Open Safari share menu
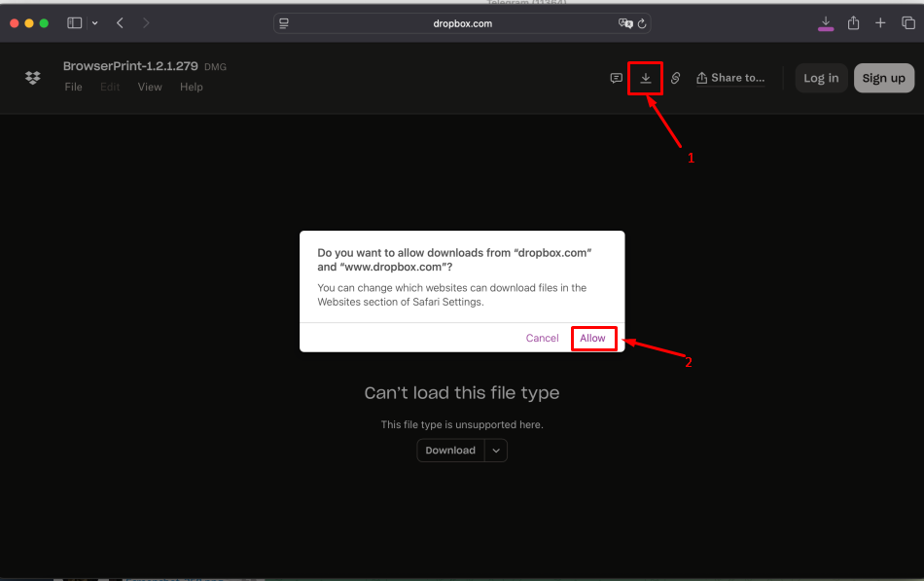This screenshot has width=924, height=581. [853, 23]
